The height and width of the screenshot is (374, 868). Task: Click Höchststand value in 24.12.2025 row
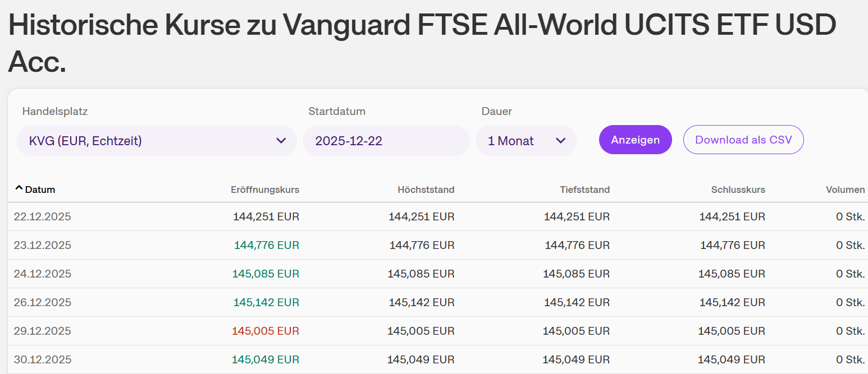pyautogui.click(x=421, y=274)
